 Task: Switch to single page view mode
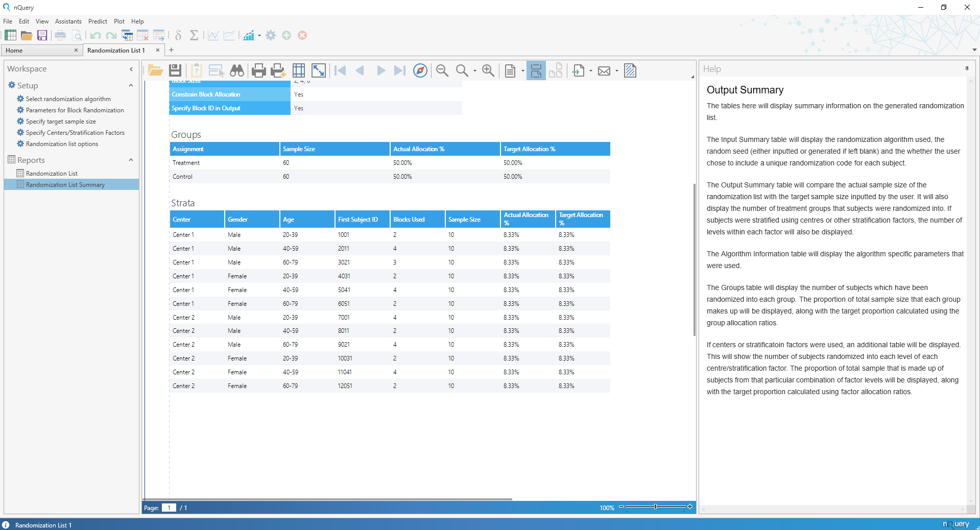click(510, 70)
